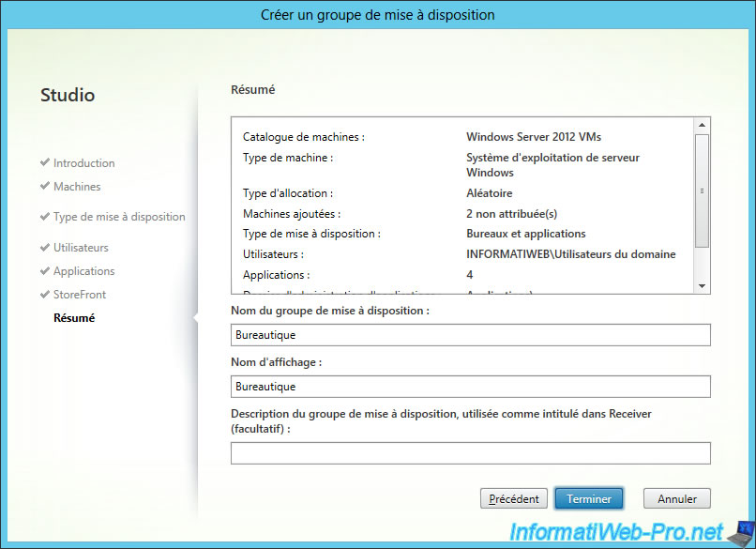Click the summary scrollbar up arrow
The width and height of the screenshot is (756, 549).
702,125
